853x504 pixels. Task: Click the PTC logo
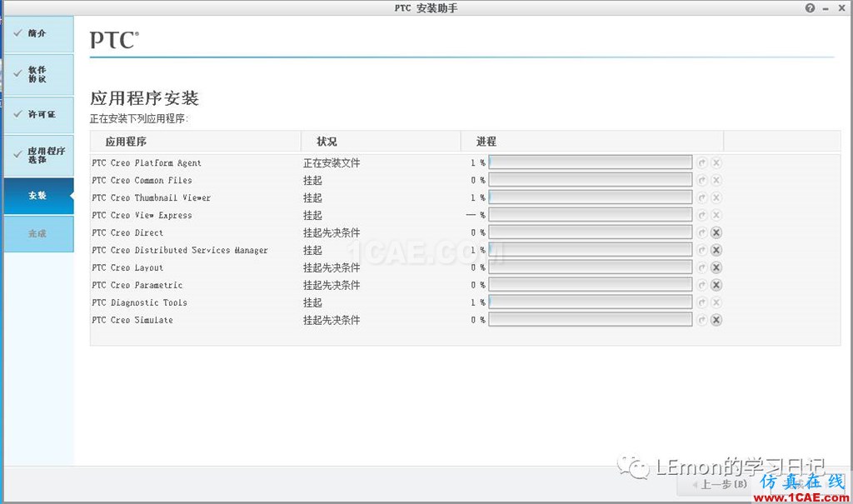(114, 40)
